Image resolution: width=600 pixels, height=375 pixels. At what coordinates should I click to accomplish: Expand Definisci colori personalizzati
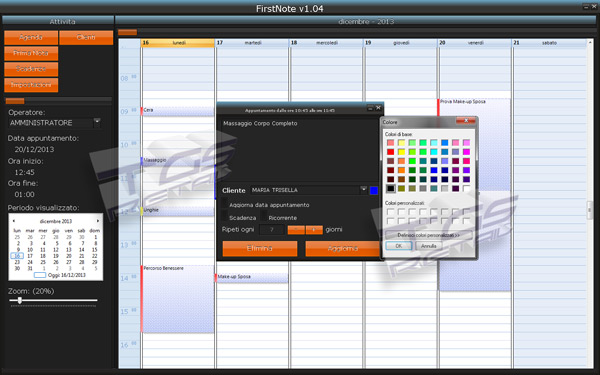429,235
